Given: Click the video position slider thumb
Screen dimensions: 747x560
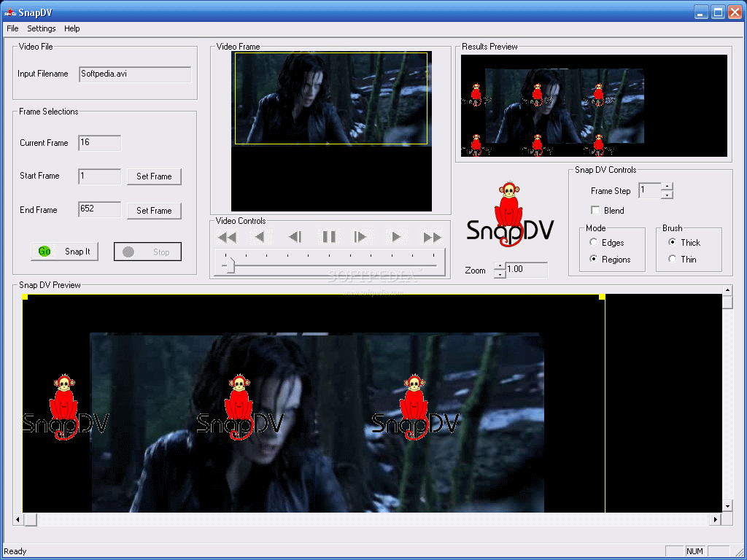Looking at the screenshot, I should click(230, 265).
